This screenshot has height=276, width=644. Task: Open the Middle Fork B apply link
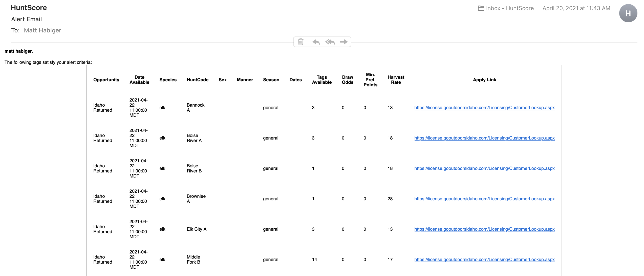coord(484,260)
